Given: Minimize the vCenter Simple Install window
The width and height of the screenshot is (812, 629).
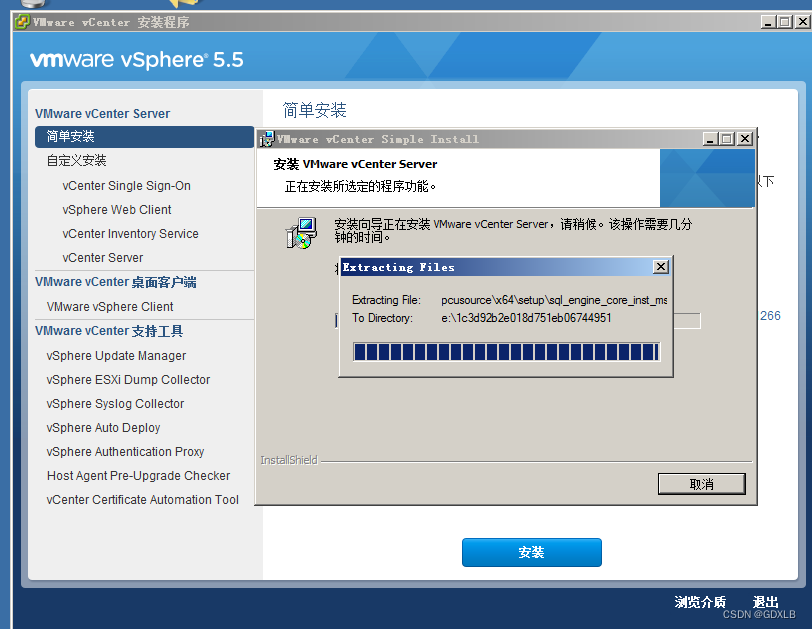Looking at the screenshot, I should pos(710,139).
